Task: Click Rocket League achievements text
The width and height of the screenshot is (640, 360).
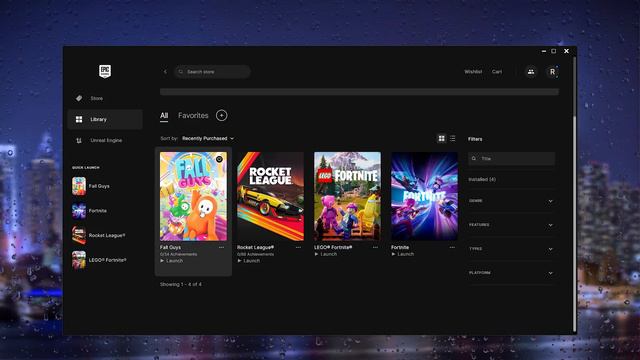Action: pos(256,254)
